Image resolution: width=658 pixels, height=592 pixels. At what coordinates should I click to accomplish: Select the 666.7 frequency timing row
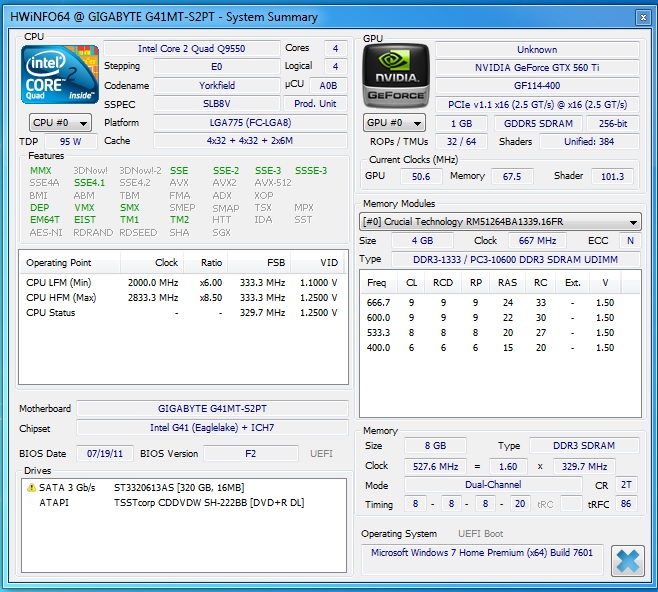tap(499, 303)
